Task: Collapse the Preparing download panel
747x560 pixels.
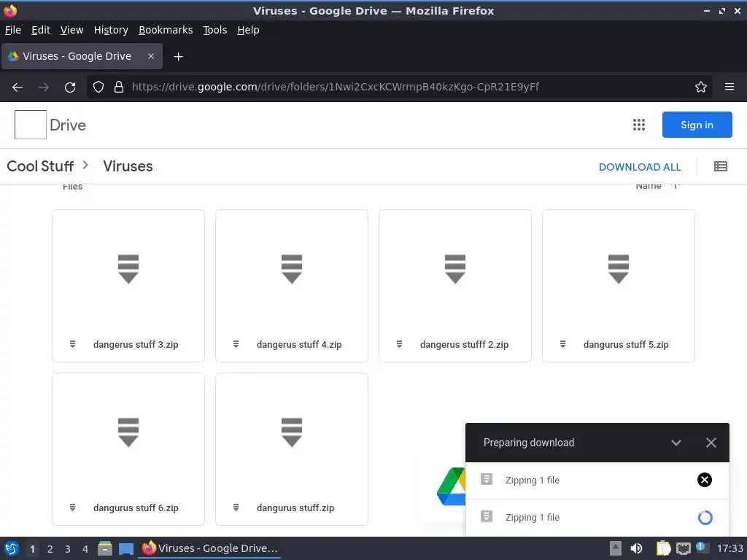Action: tap(676, 443)
